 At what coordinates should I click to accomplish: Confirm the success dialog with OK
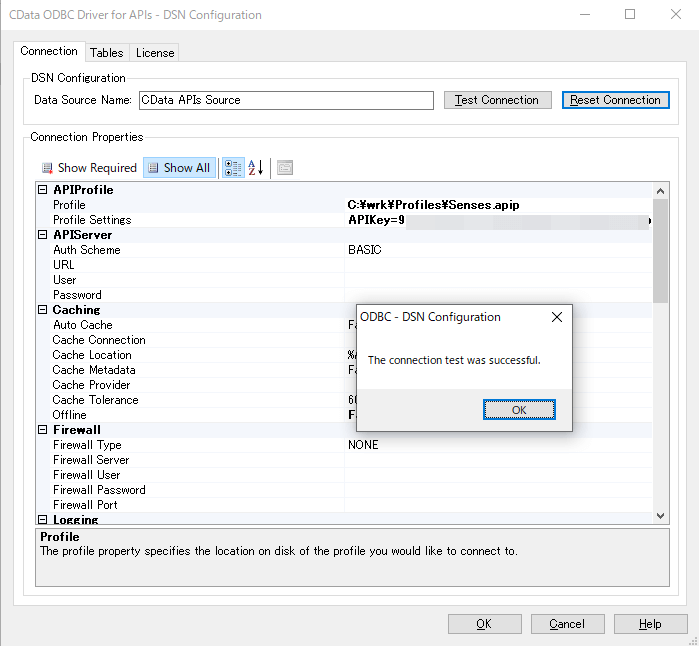519,410
